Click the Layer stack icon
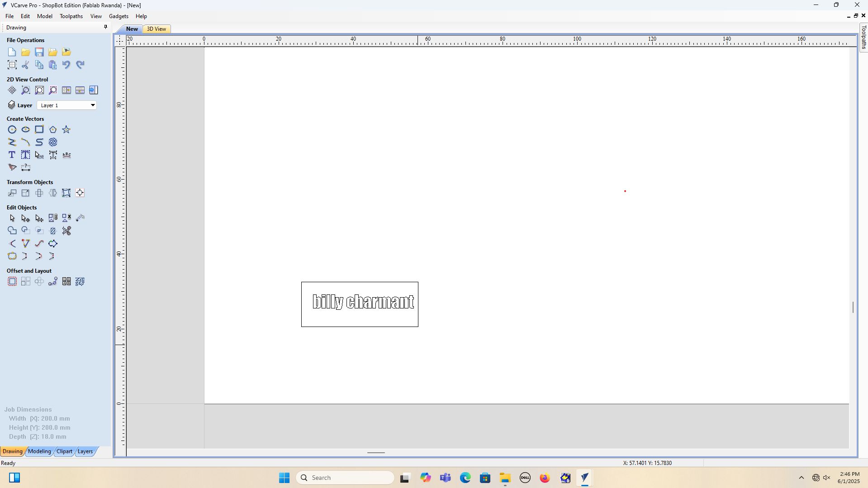Screen dimensions: 868x488 (12, 105)
